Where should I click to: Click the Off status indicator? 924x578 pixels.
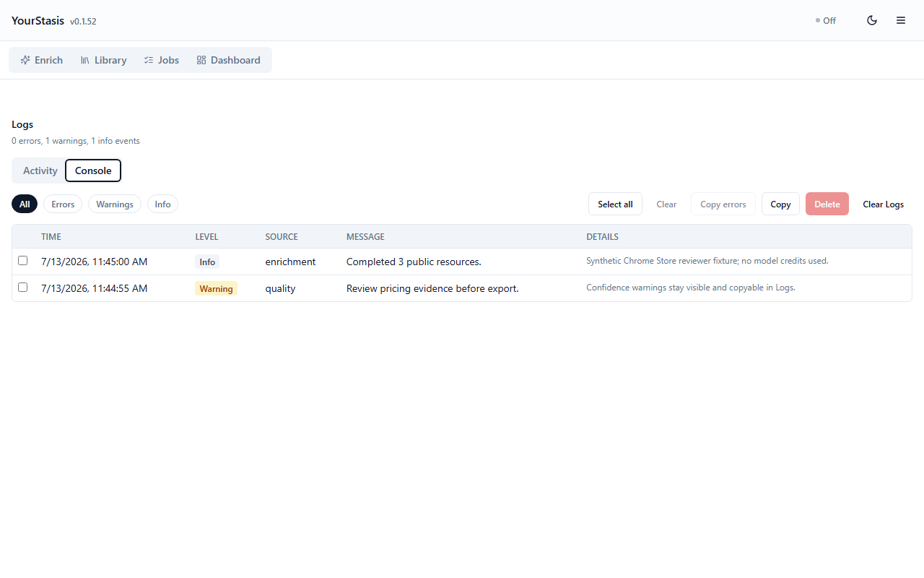click(x=826, y=20)
